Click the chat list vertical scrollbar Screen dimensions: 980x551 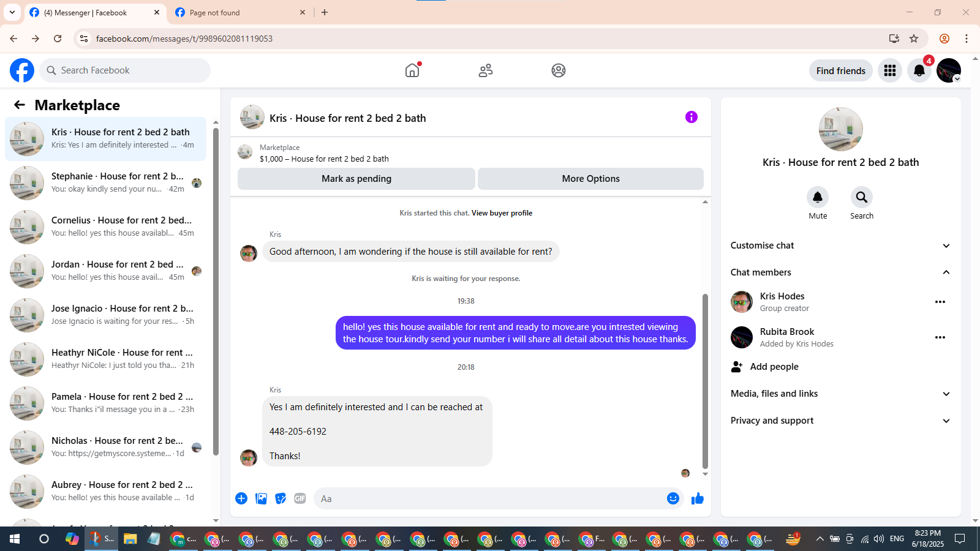tap(216, 291)
